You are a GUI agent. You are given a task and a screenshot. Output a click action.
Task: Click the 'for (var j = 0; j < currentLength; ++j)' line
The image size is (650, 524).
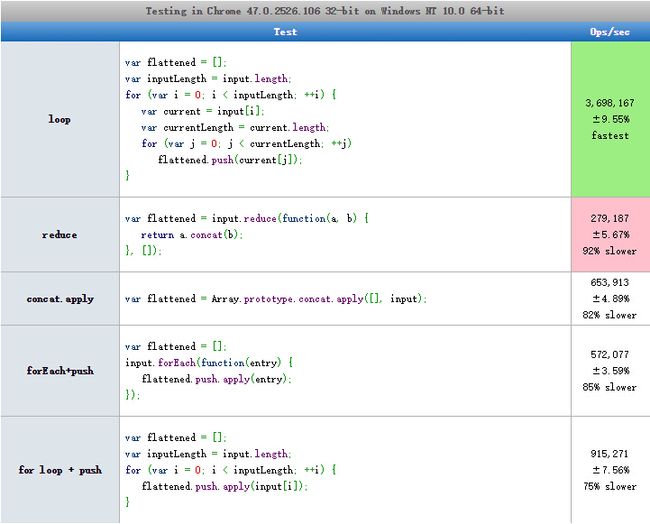tap(246, 144)
